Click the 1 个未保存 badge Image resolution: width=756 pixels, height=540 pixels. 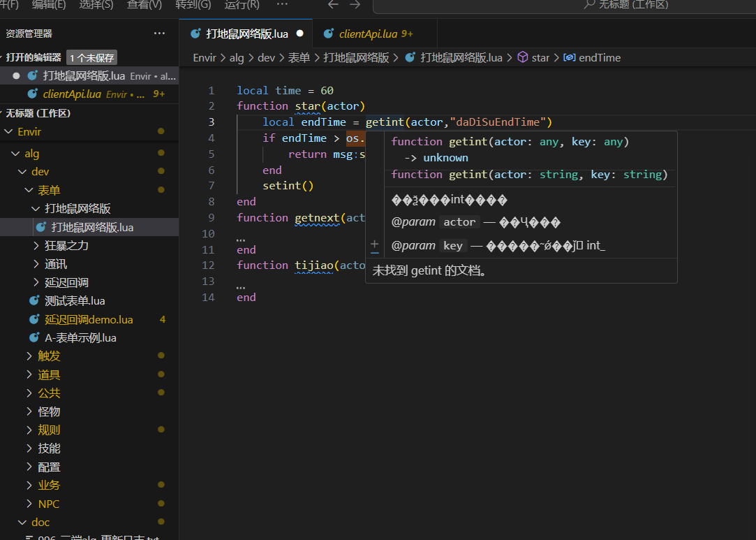pyautogui.click(x=91, y=58)
